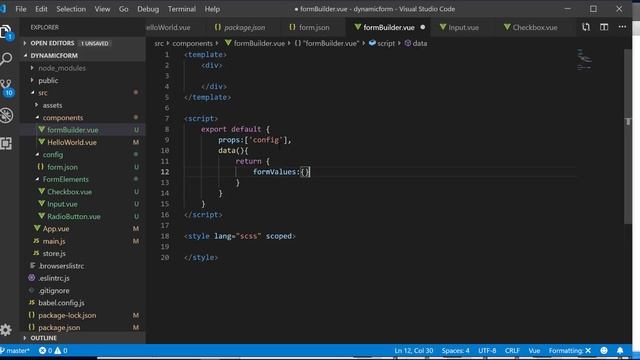Toggle Formatting status in status bar

[570, 351]
